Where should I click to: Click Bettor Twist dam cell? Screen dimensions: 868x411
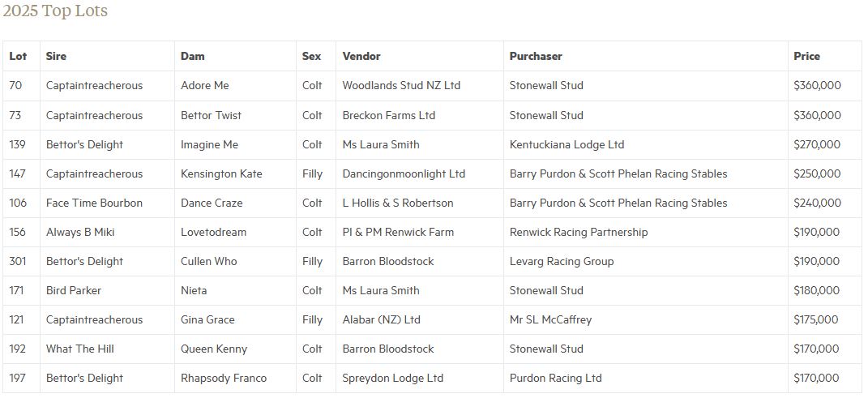tap(211, 115)
